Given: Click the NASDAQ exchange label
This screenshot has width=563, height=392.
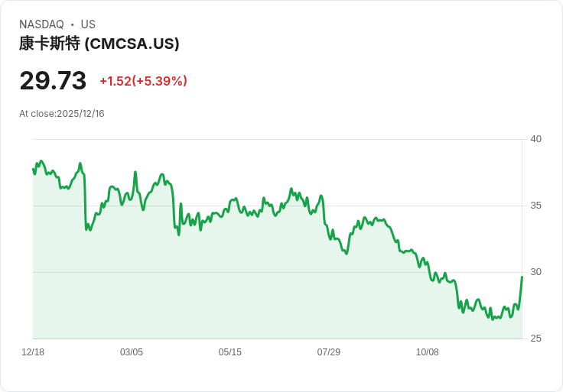Looking at the screenshot, I should [x=41, y=24].
